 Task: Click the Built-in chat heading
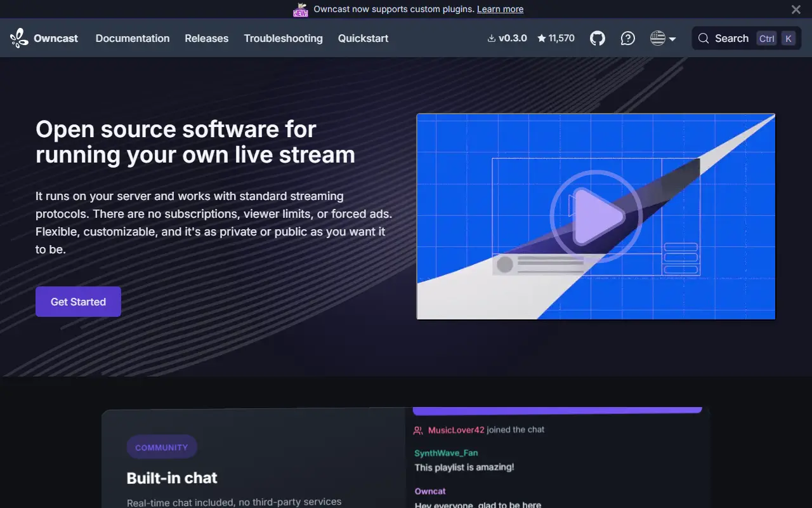(x=172, y=478)
